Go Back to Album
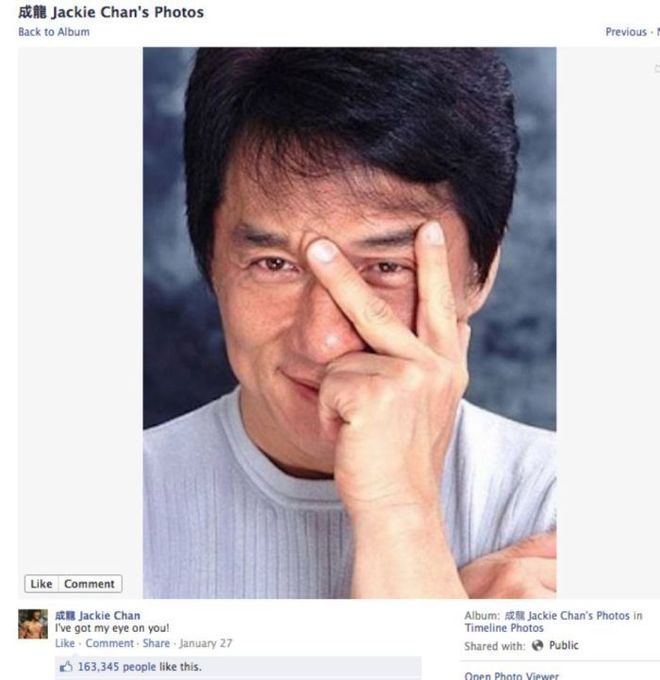 click(x=54, y=32)
